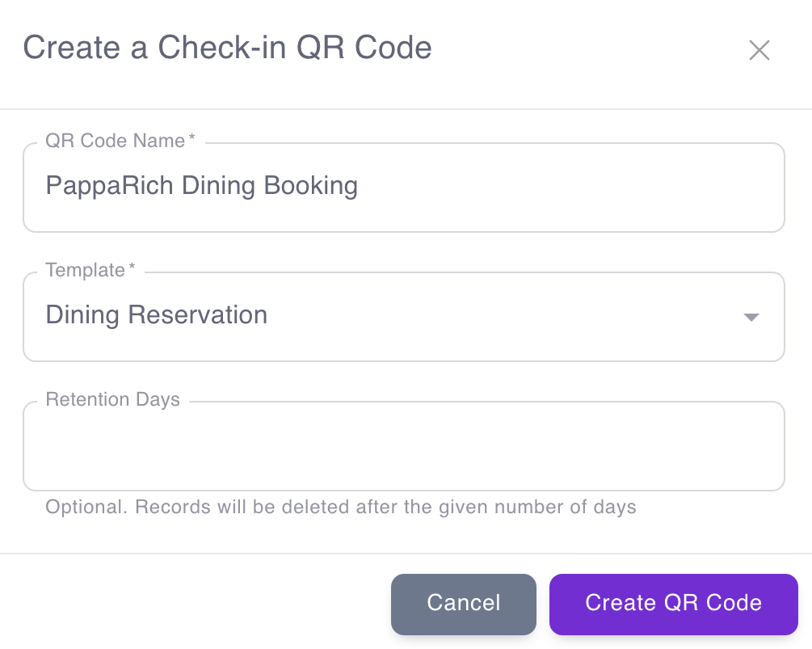Select the text 'PappaRich Dining Booking'
The width and height of the screenshot is (812, 649).
tap(201, 186)
